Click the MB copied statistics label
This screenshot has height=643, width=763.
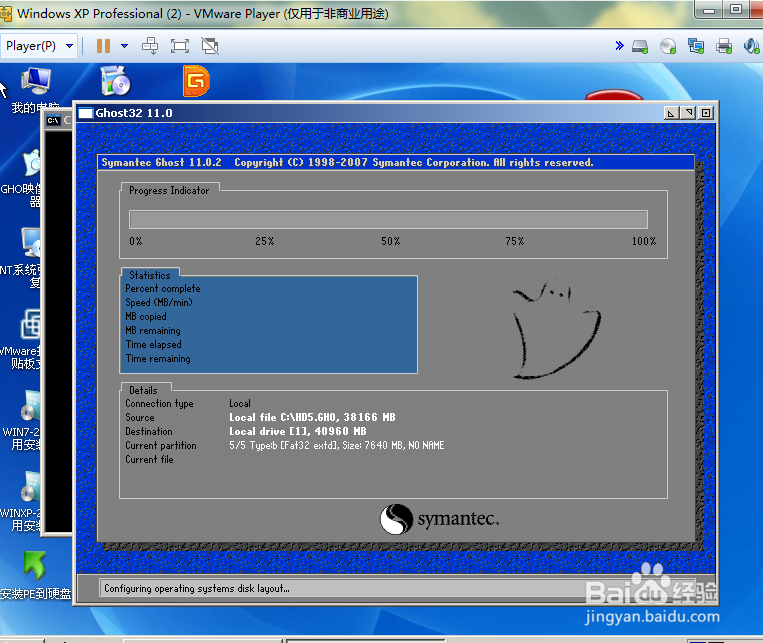tap(145, 317)
